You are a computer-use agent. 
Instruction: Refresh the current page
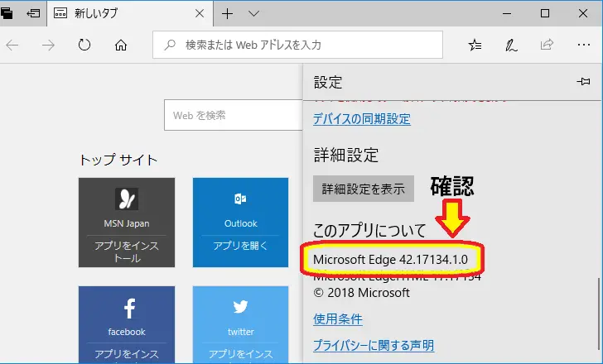(84, 45)
